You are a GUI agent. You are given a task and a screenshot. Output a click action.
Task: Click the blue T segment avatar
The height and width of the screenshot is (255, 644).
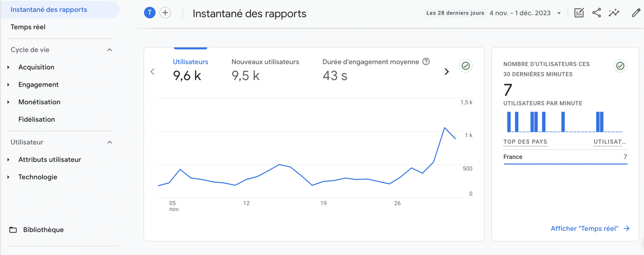[x=150, y=13]
